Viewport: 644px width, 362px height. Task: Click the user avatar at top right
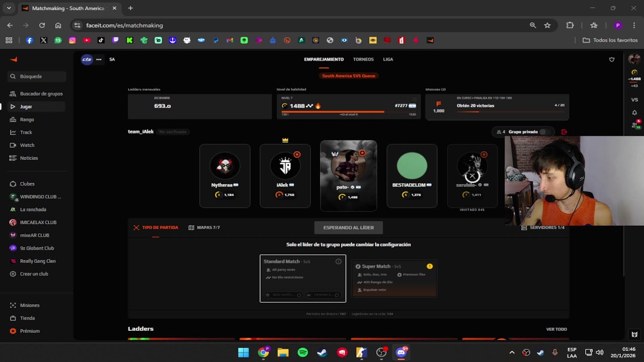coord(634,59)
